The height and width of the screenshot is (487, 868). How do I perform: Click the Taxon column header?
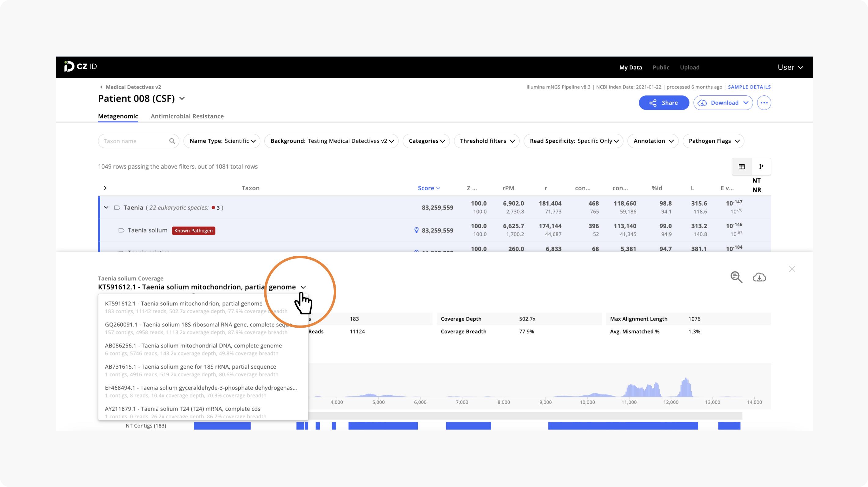click(x=250, y=188)
